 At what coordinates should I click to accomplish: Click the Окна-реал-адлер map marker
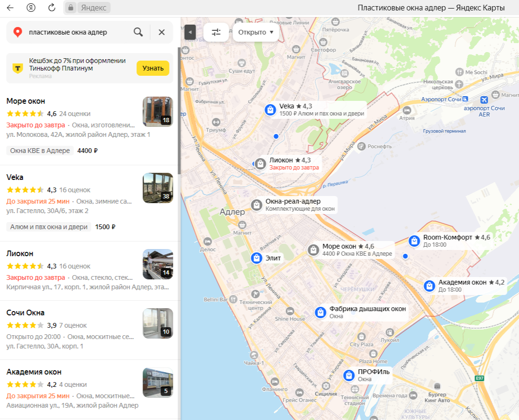tap(257, 205)
